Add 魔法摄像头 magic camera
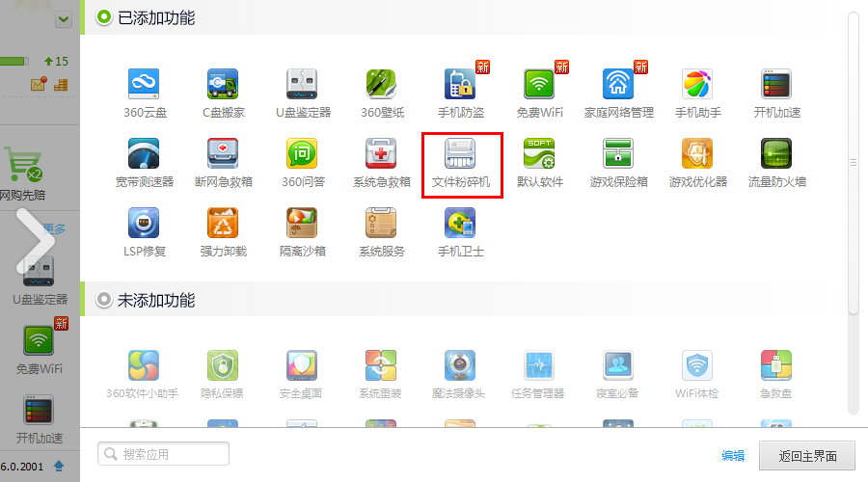Viewport: 868px width, 482px height. 459,375
